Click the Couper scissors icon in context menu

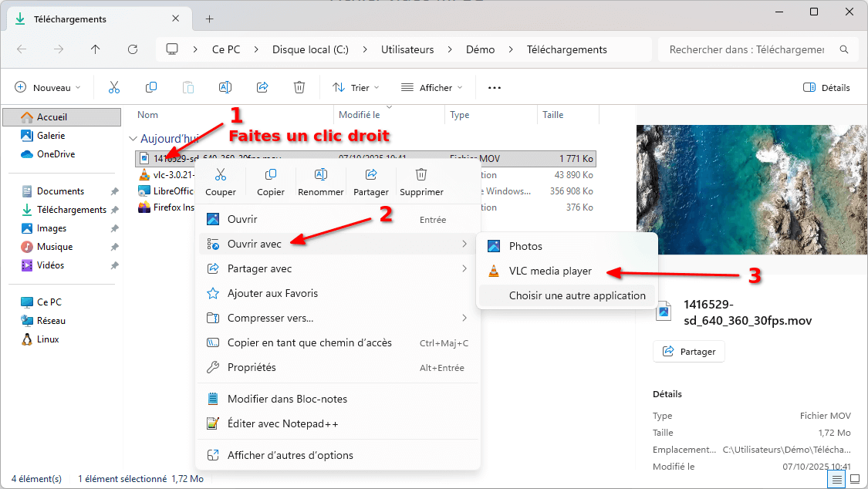[221, 175]
